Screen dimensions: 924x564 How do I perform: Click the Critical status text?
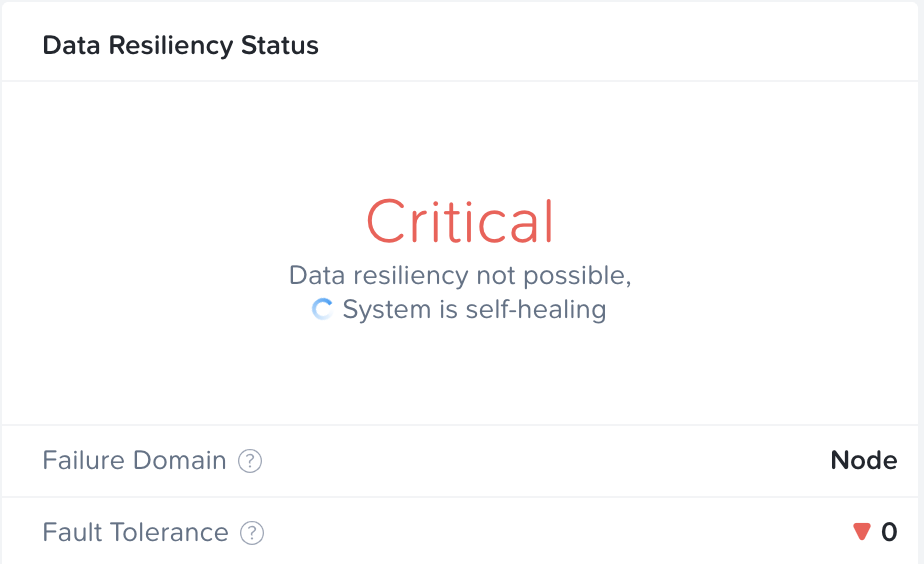tap(460, 221)
